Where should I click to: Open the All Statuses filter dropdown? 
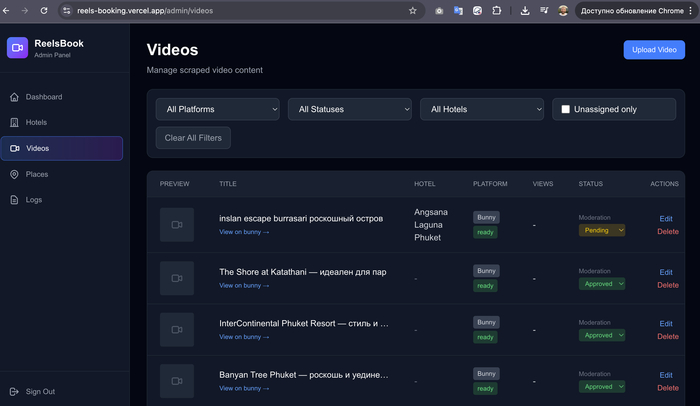(x=350, y=109)
